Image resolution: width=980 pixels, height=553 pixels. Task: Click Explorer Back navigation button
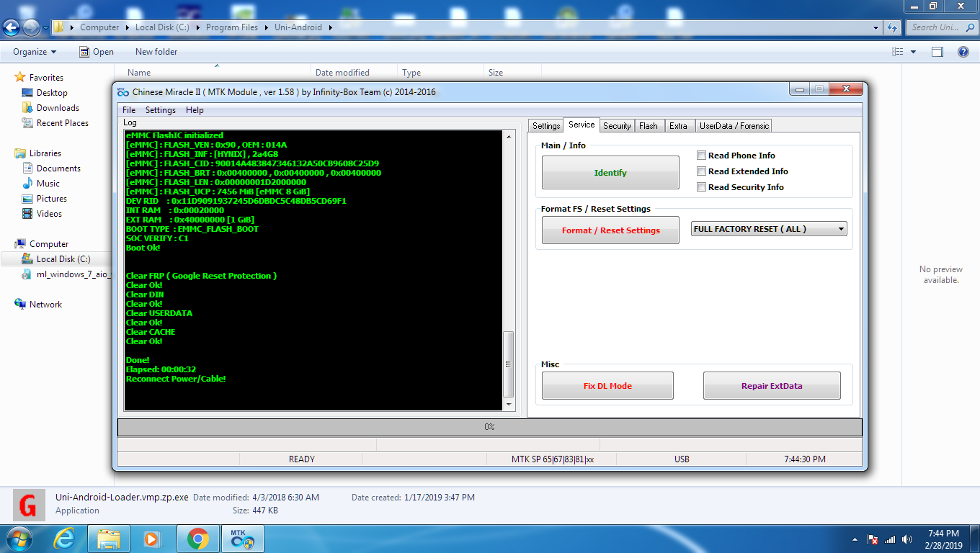click(x=12, y=28)
